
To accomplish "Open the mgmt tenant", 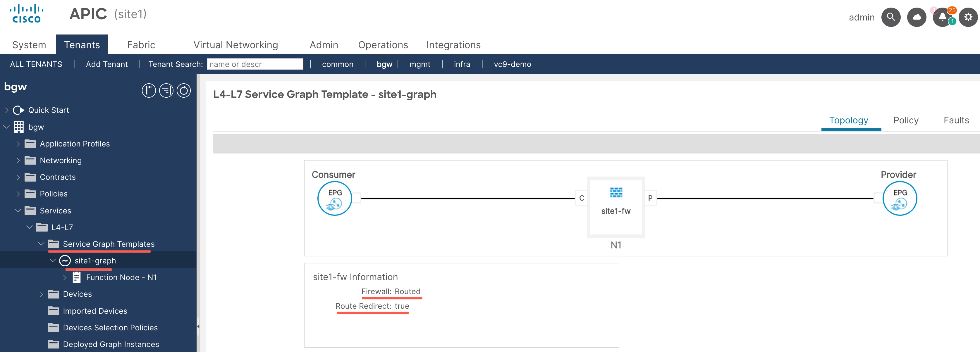I will tap(420, 64).
